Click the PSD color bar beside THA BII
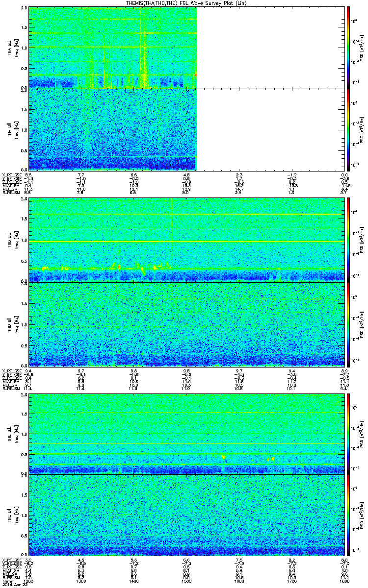 click(x=349, y=129)
